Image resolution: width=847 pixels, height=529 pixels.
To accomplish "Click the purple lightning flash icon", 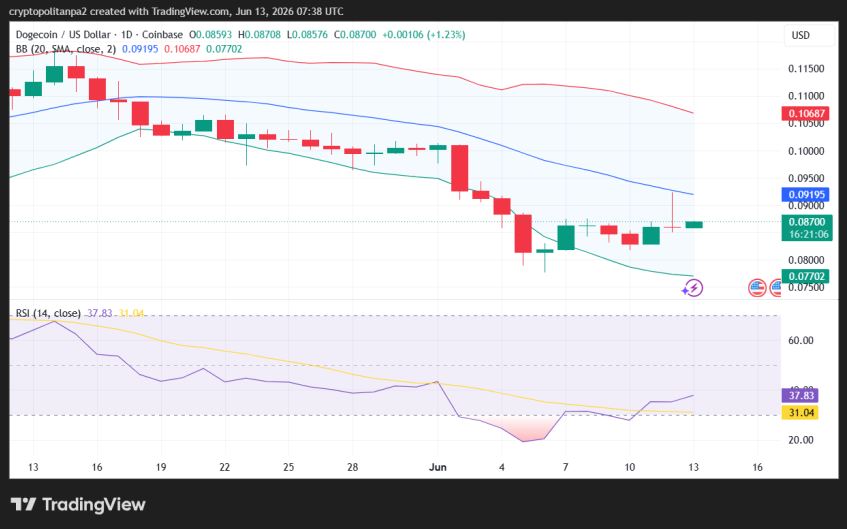I will click(x=693, y=288).
